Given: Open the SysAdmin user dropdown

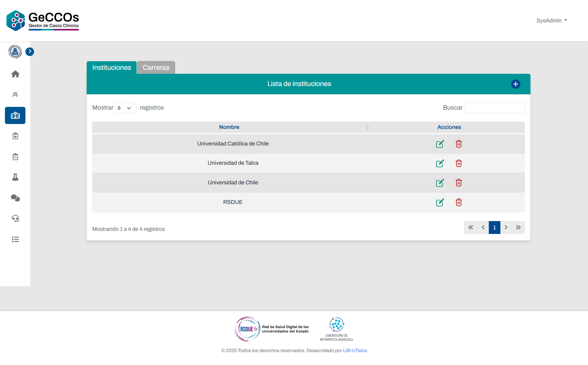Looking at the screenshot, I should 552,21.
